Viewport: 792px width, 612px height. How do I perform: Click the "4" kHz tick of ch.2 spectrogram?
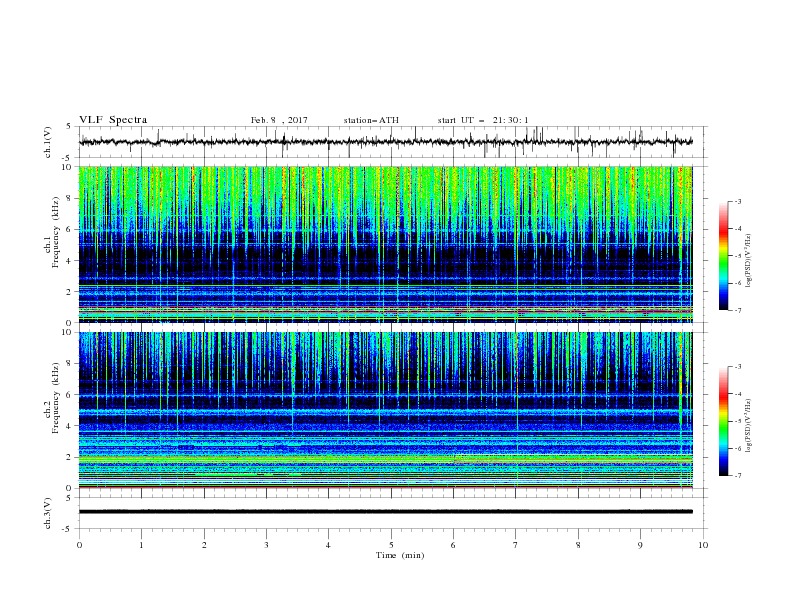[x=70, y=426]
